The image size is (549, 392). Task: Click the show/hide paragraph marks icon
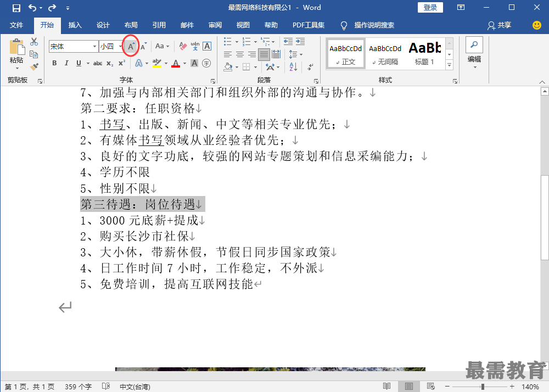pyautogui.click(x=310, y=66)
